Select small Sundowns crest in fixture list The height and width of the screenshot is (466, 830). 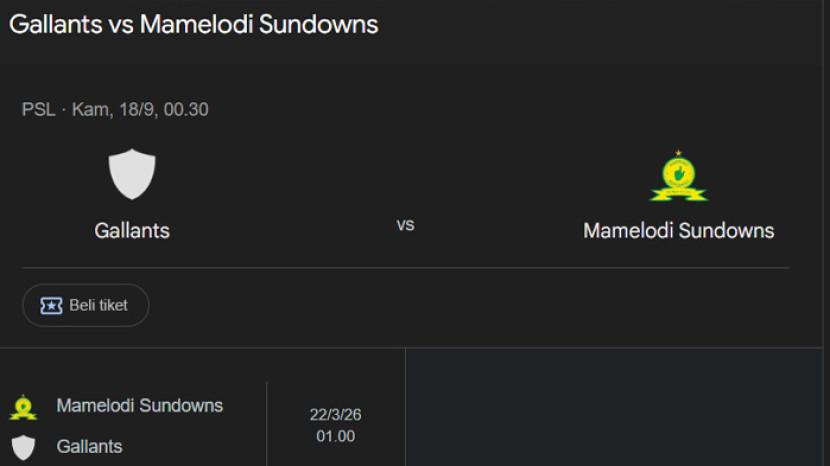23,407
